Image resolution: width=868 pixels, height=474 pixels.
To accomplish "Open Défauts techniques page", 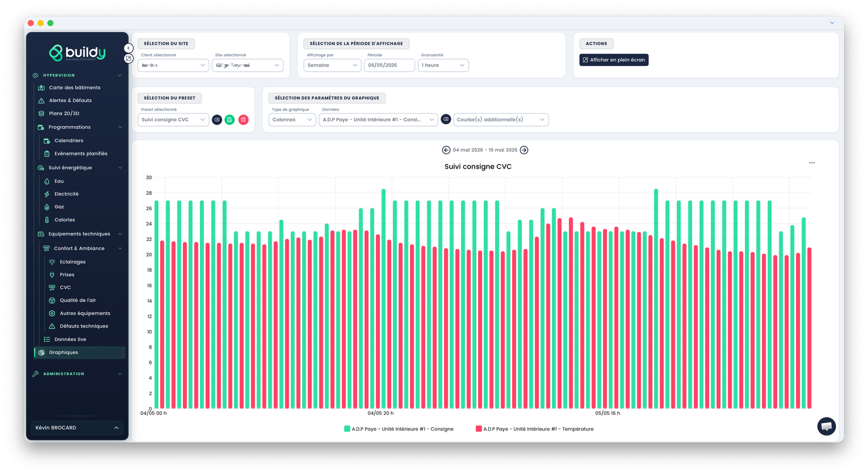I will tap(84, 326).
